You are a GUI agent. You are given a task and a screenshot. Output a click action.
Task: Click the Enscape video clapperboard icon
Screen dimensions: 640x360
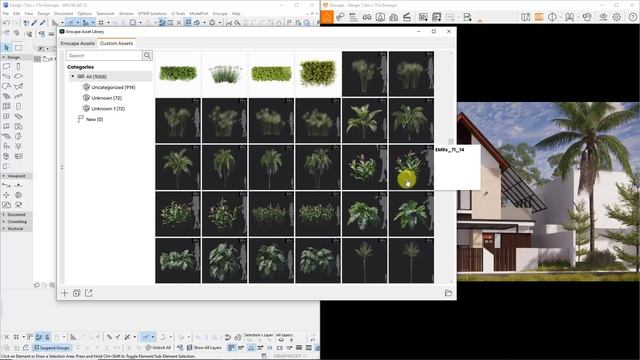pyautogui.click(x=407, y=17)
